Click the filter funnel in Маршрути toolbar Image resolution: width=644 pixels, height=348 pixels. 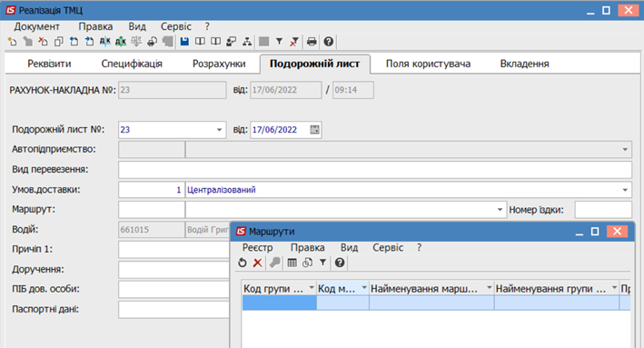(322, 263)
